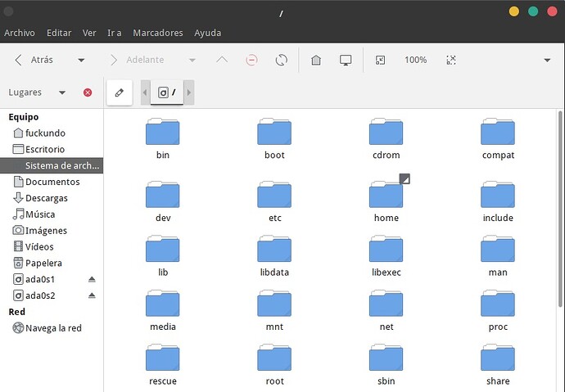Select the man folder
The image size is (565, 392).
tap(498, 256)
